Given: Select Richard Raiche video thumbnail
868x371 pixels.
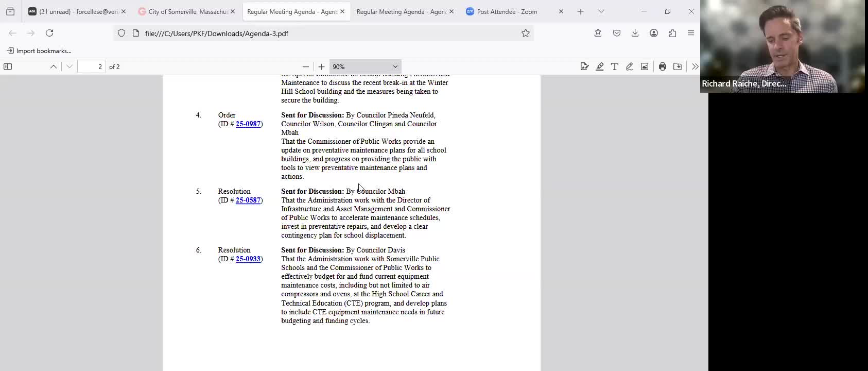Looking at the screenshot, I should 783,46.
